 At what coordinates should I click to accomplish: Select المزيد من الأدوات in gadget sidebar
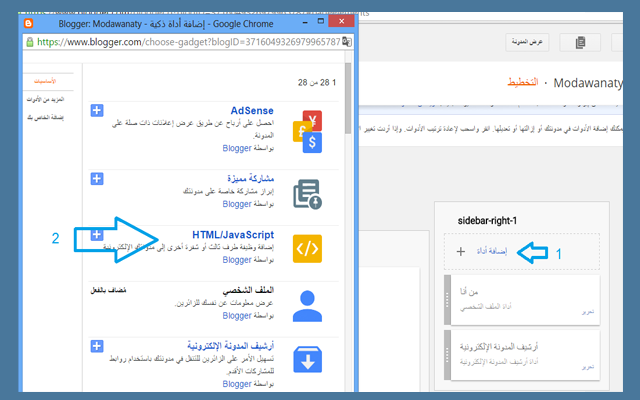pyautogui.click(x=45, y=99)
